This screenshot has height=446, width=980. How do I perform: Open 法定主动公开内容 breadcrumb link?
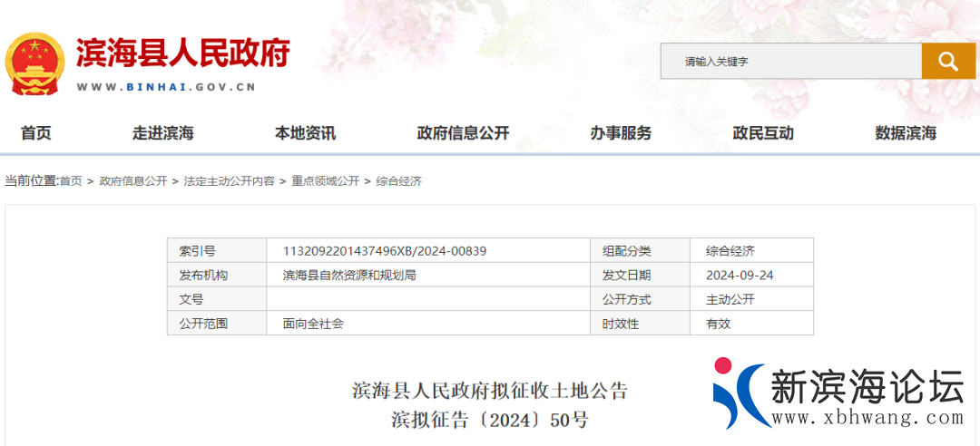coord(229,181)
